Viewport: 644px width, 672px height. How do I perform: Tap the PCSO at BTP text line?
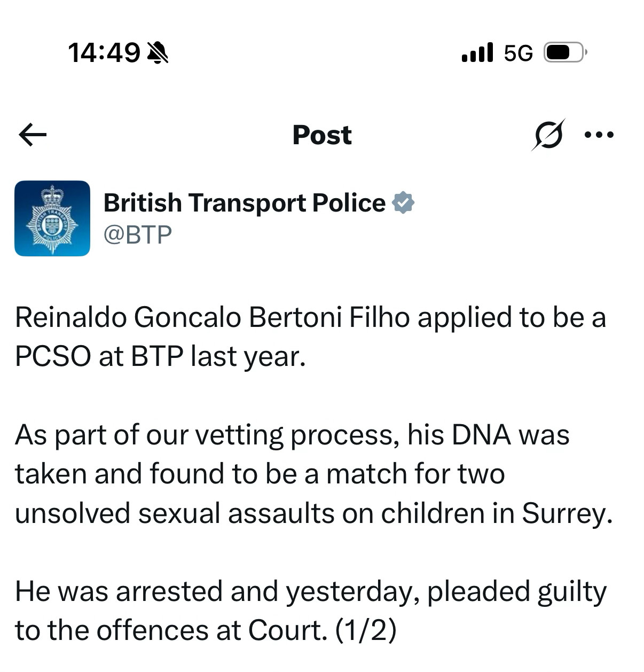click(x=160, y=356)
